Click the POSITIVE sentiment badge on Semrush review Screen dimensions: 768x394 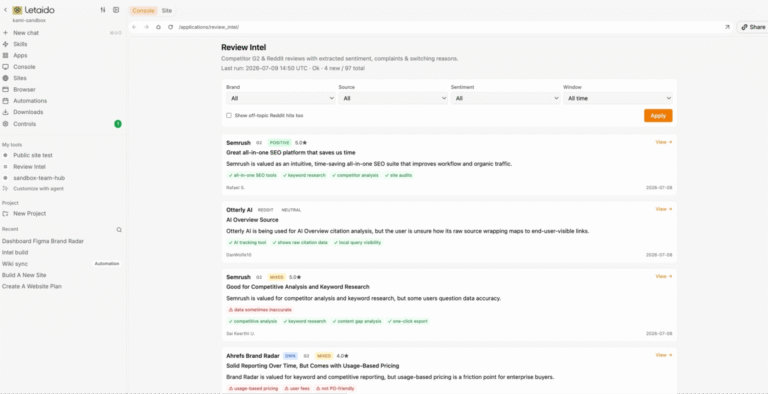coord(280,143)
